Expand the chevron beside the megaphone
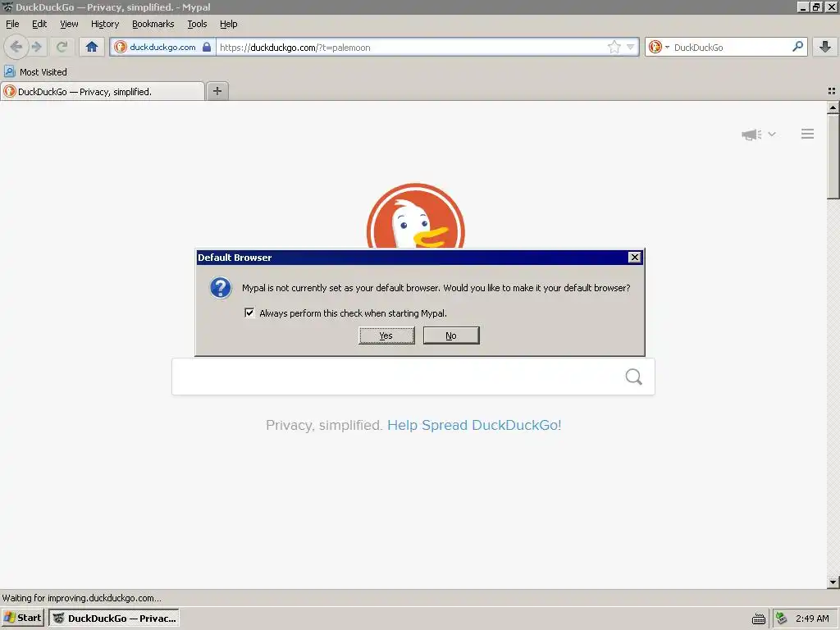The width and height of the screenshot is (840, 630). tap(772, 134)
